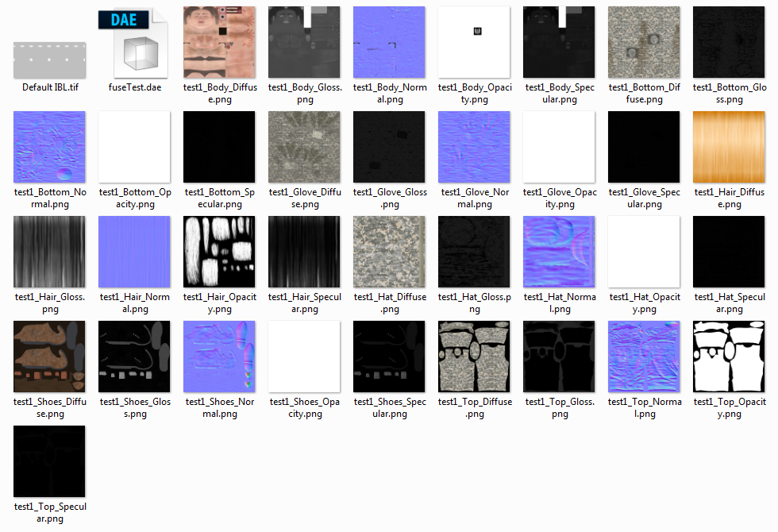
Task: Select the test1_Top_Specular.png thumbnail
Action: (49, 461)
